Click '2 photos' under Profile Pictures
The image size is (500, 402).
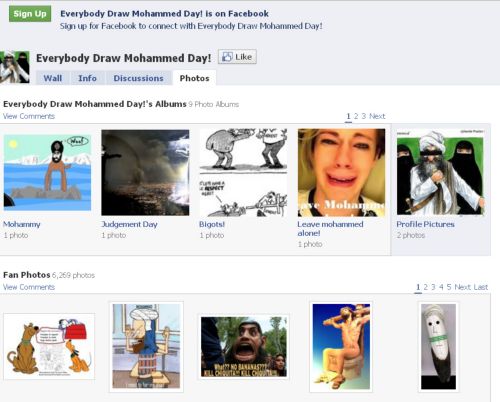click(x=411, y=235)
